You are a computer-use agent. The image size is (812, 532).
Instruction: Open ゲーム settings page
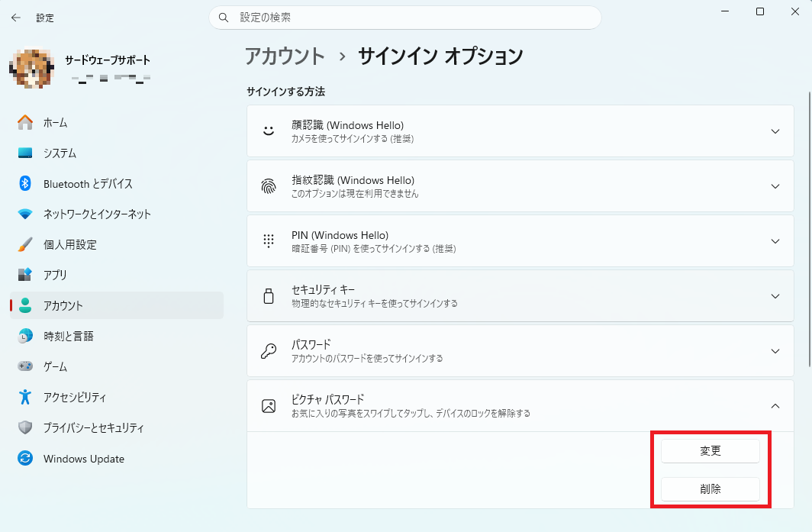pyautogui.click(x=117, y=366)
